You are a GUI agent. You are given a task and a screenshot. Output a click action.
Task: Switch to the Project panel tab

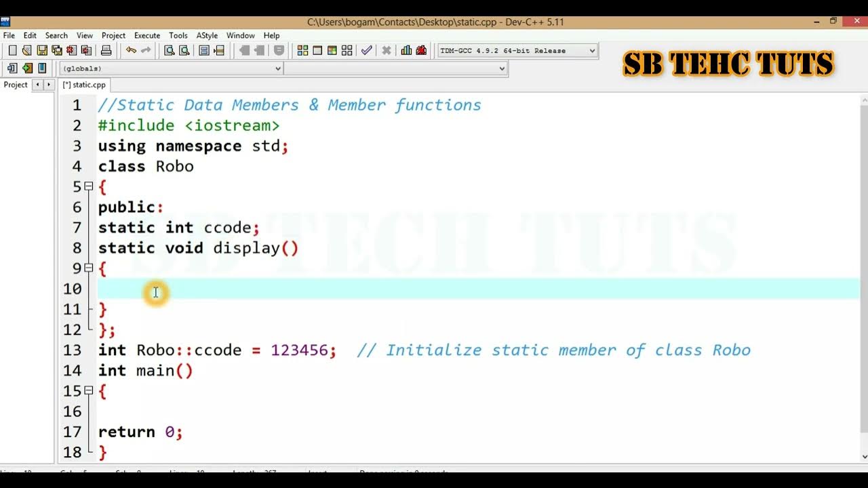[x=16, y=85]
